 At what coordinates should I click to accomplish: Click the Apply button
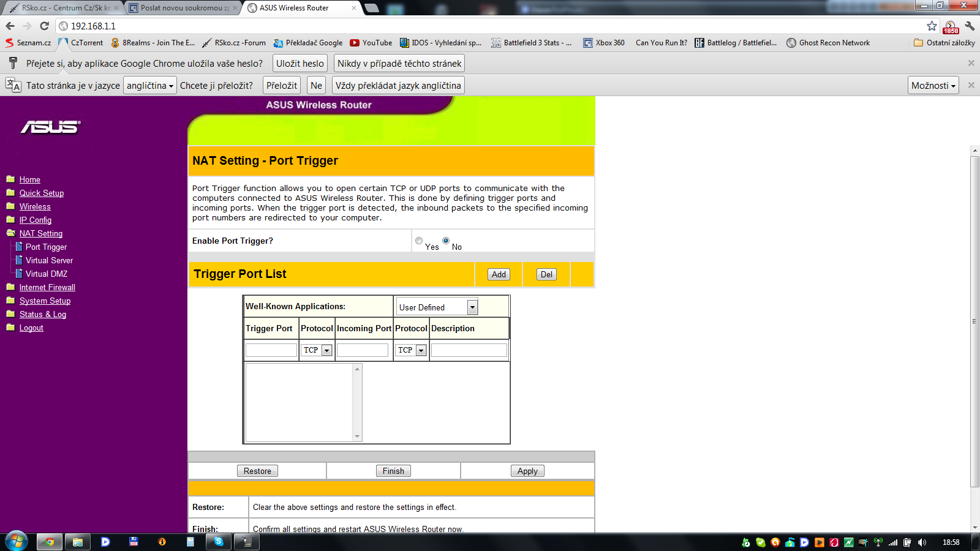point(527,471)
